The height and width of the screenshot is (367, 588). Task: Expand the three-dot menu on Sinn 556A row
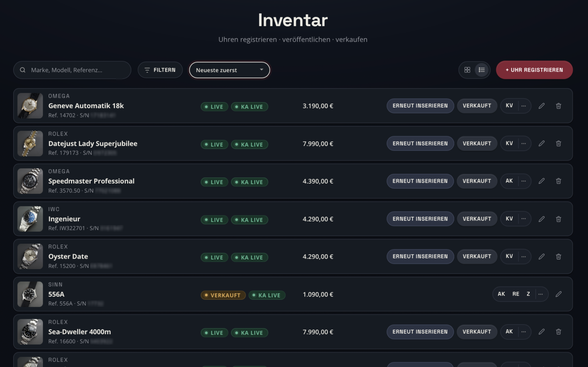click(540, 294)
